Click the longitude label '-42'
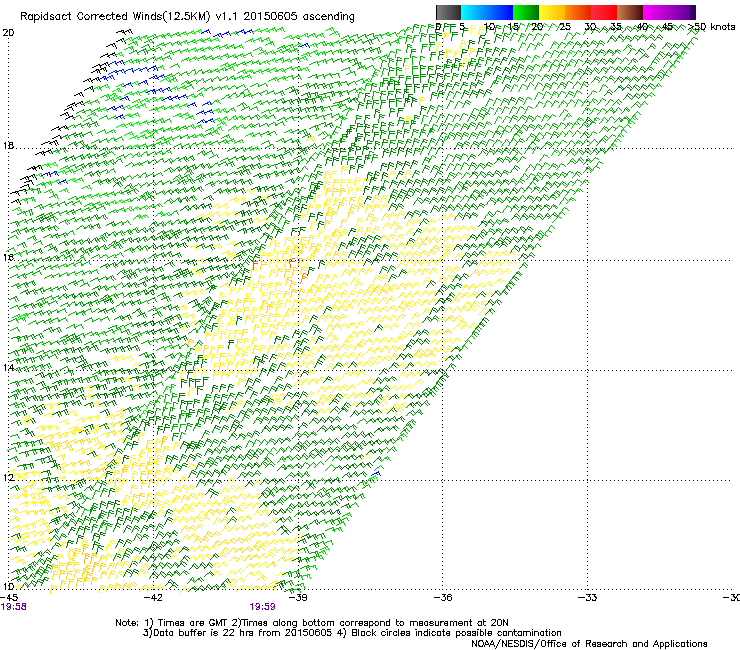Viewport: 740px width, 650px height. click(x=153, y=598)
